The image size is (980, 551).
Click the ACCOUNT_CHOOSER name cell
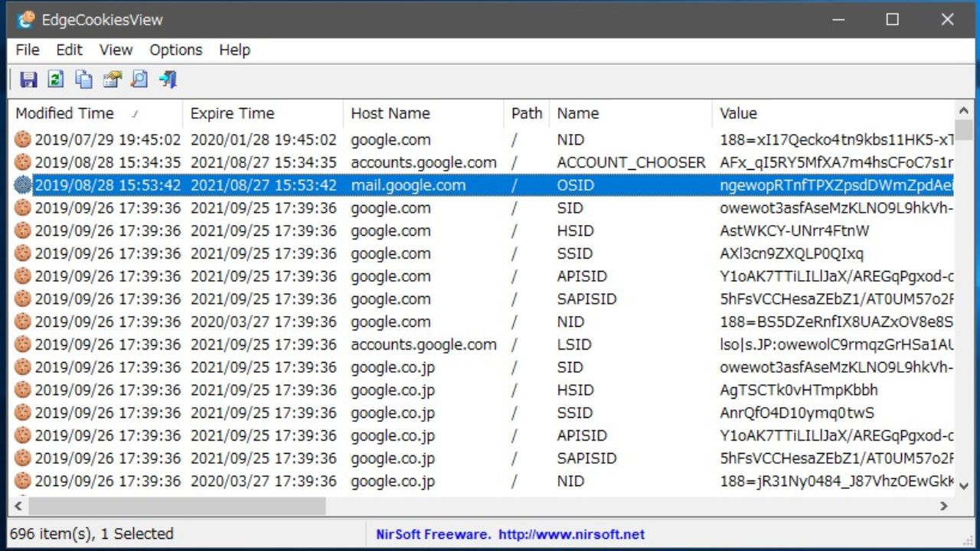coord(632,162)
